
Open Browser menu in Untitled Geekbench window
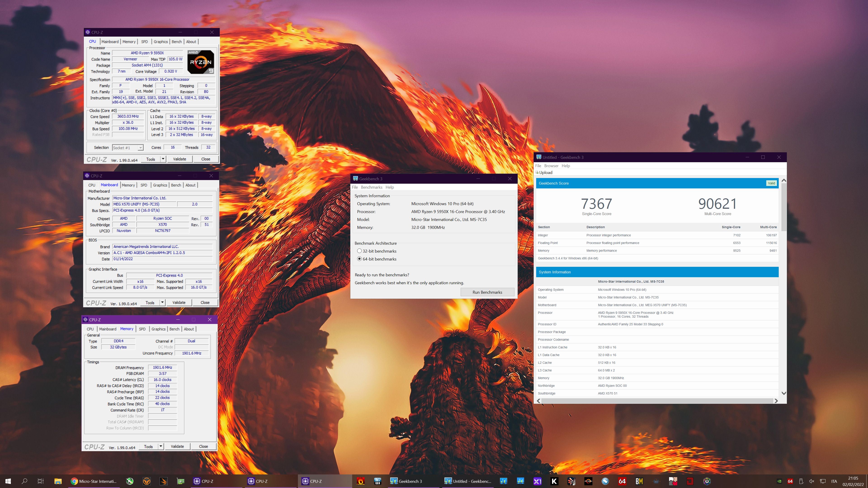click(551, 166)
